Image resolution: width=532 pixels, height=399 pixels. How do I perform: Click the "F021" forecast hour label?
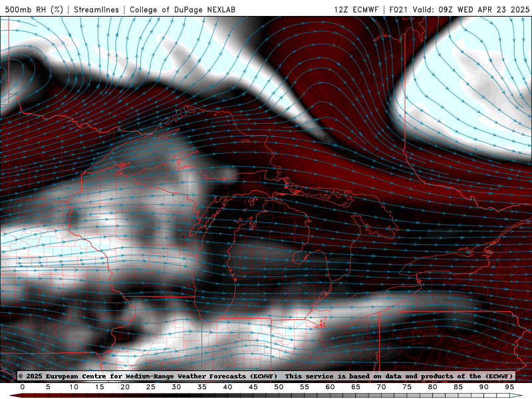tap(399, 9)
